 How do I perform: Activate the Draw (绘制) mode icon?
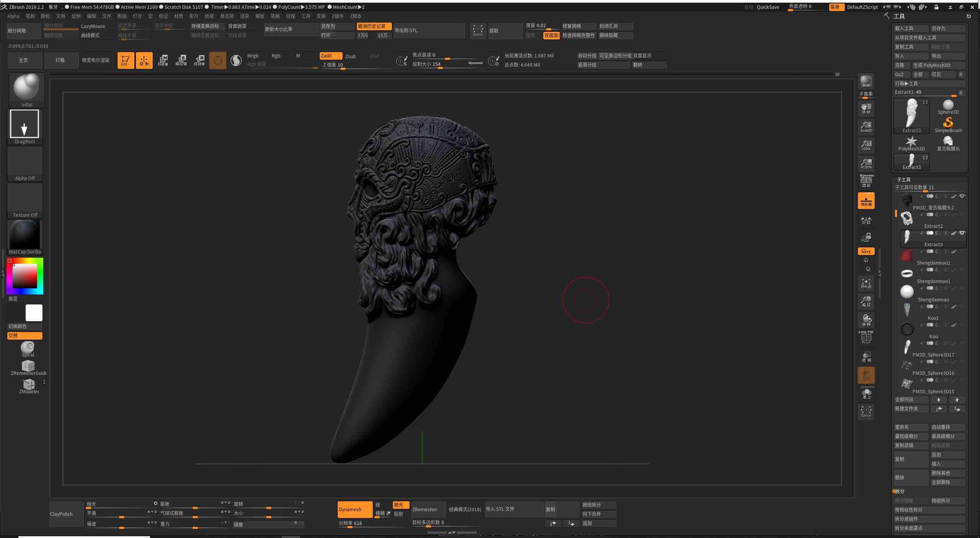tap(144, 60)
